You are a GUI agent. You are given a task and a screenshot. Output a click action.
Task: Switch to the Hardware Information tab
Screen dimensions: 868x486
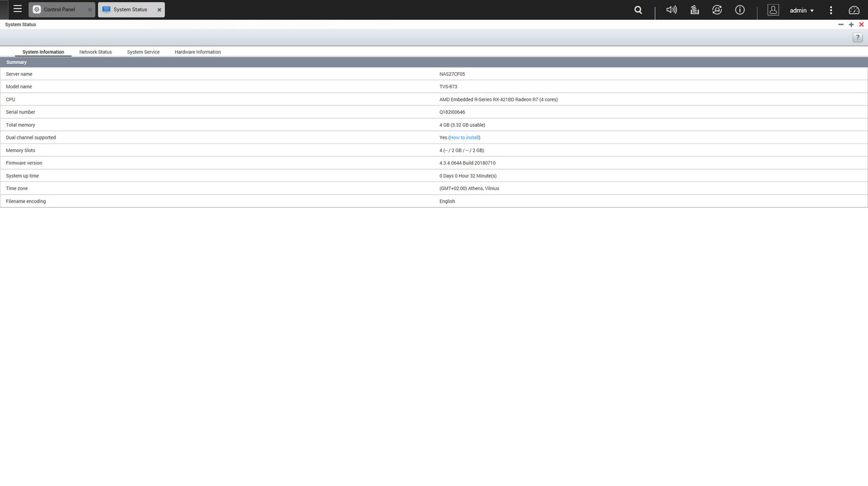(x=198, y=52)
